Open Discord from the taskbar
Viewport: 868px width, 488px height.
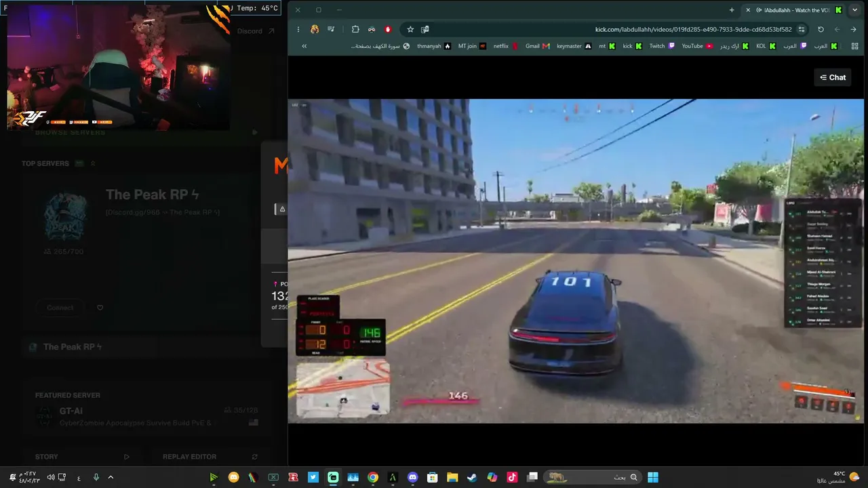coord(413,477)
